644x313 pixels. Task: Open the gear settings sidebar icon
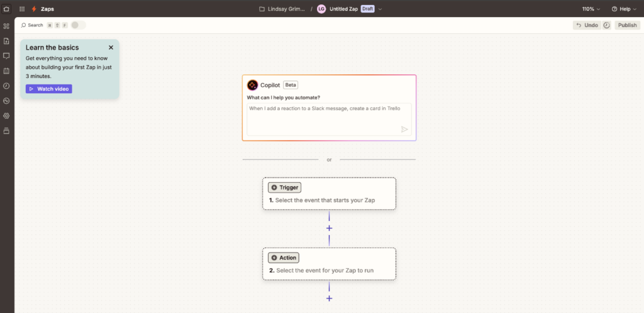6,116
